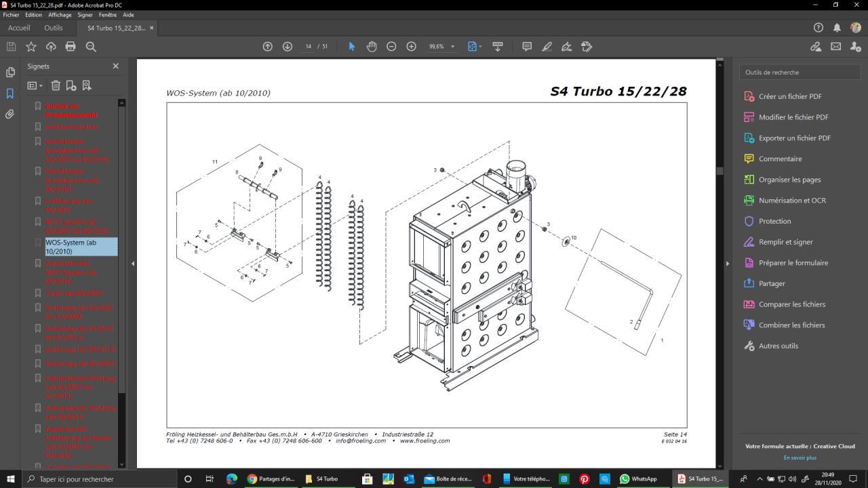Go to the previous page

[267, 47]
